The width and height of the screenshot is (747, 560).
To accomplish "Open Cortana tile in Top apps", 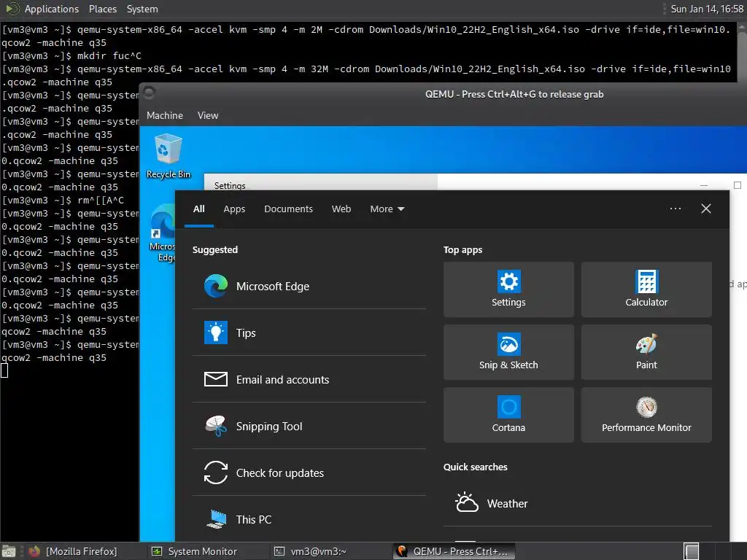I will pos(508,415).
